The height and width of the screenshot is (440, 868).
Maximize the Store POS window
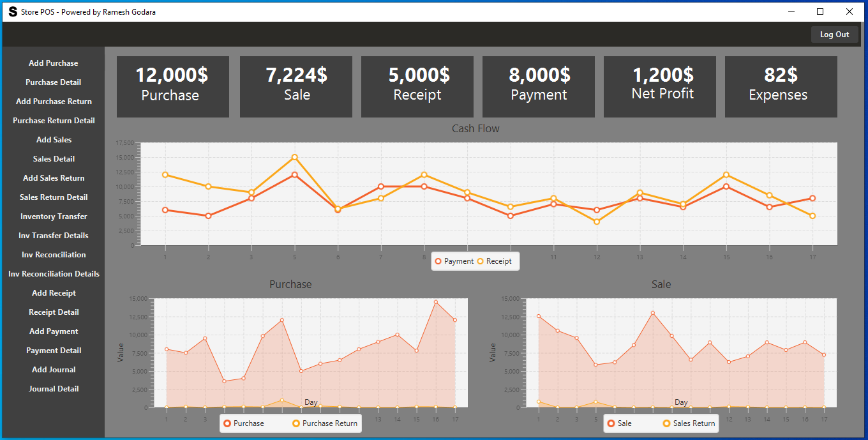[821, 11]
